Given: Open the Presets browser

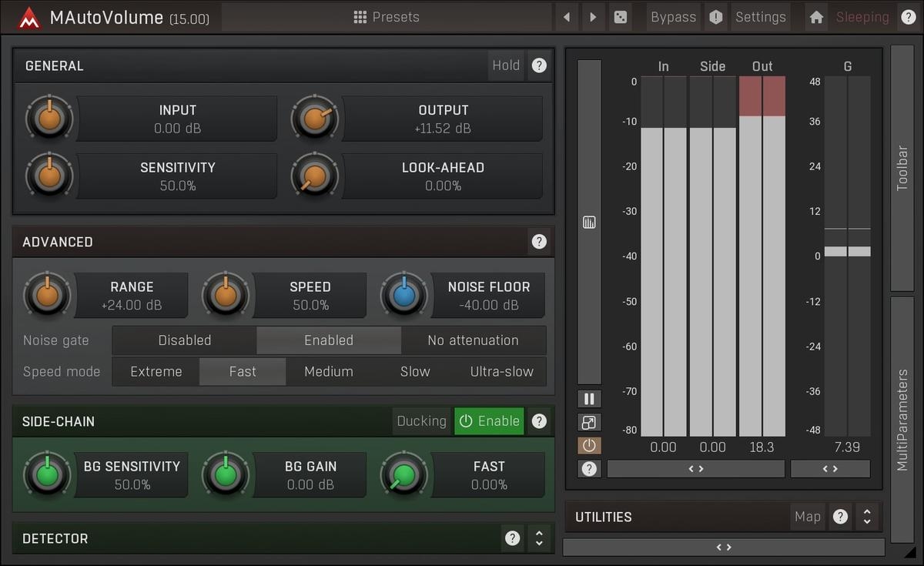Looking at the screenshot, I should (387, 17).
